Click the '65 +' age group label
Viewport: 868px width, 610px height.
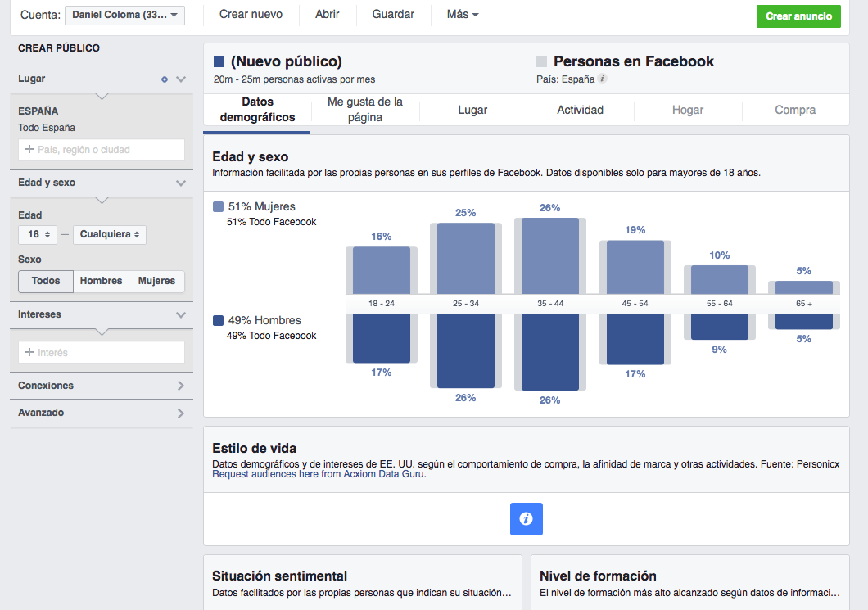(804, 303)
